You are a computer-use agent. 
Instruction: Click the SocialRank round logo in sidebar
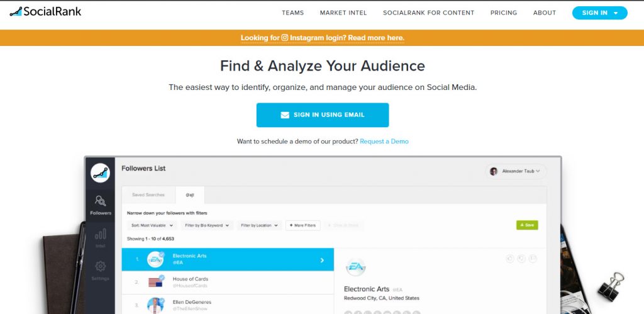tap(100, 173)
